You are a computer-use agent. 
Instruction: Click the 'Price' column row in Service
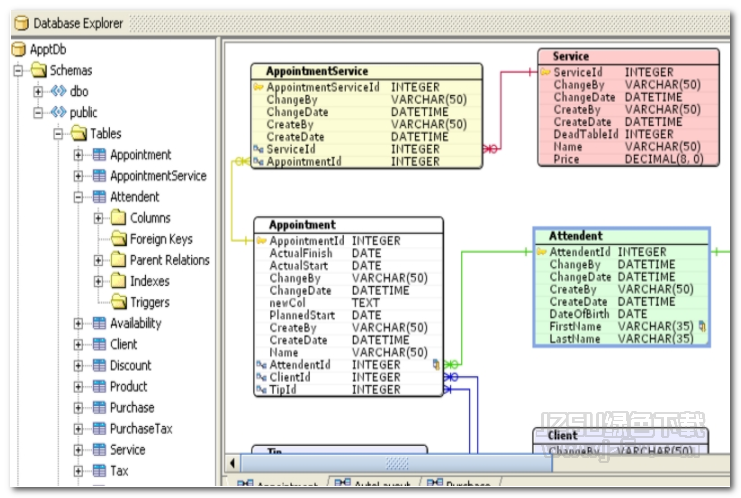coord(629,159)
